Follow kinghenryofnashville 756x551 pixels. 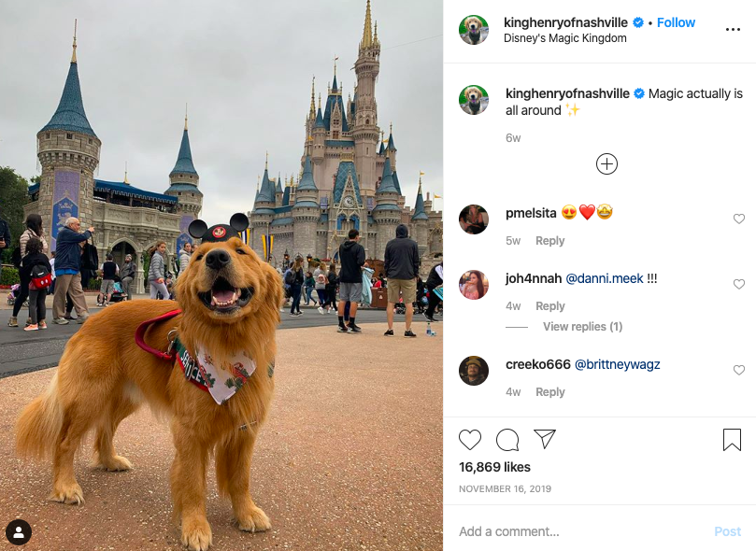[x=676, y=22]
